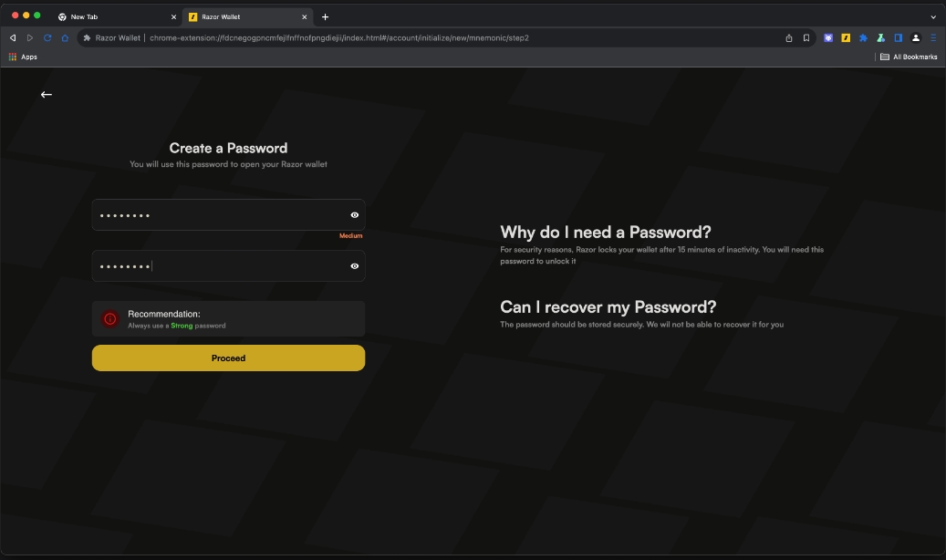The image size is (946, 560).
Task: Open a new browser tab with plus
Action: (325, 17)
